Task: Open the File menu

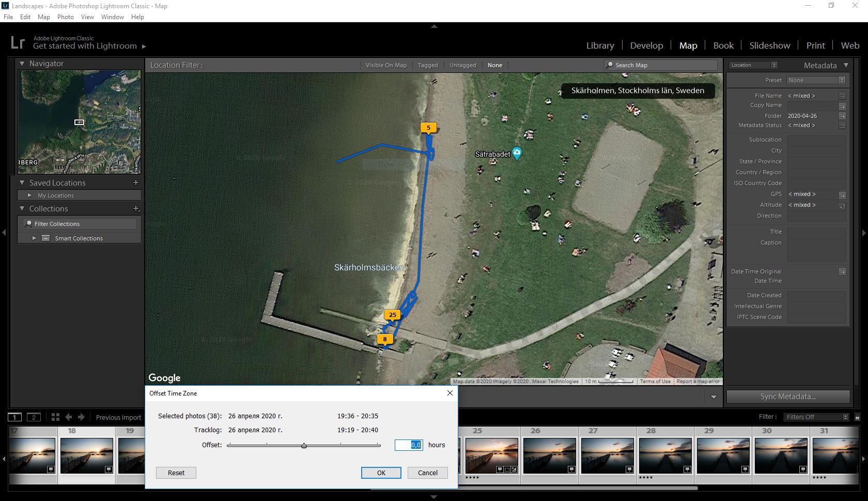Action: (8, 17)
